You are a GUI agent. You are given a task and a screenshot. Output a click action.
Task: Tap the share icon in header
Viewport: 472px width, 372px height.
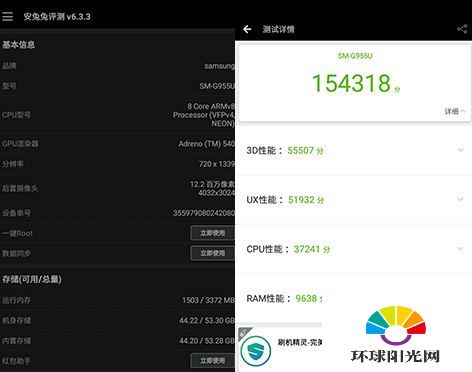tap(462, 29)
